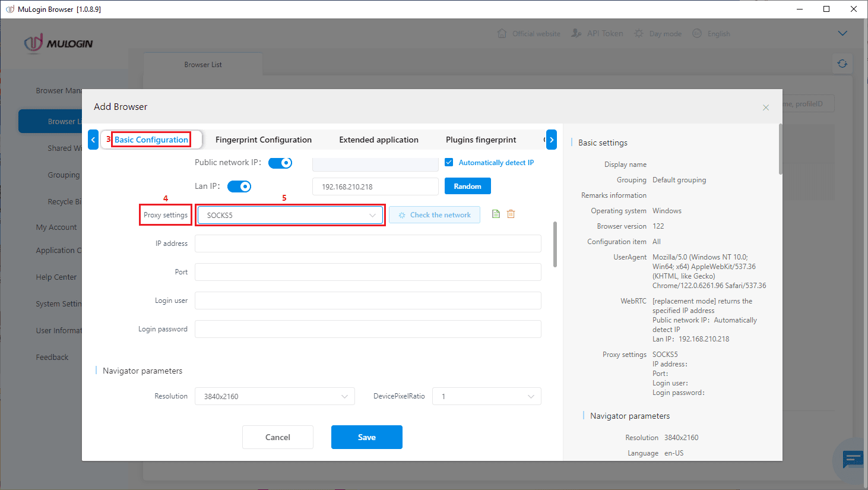Click Day mode text in header
Image resolution: width=868 pixels, height=490 pixels.
coord(666,34)
